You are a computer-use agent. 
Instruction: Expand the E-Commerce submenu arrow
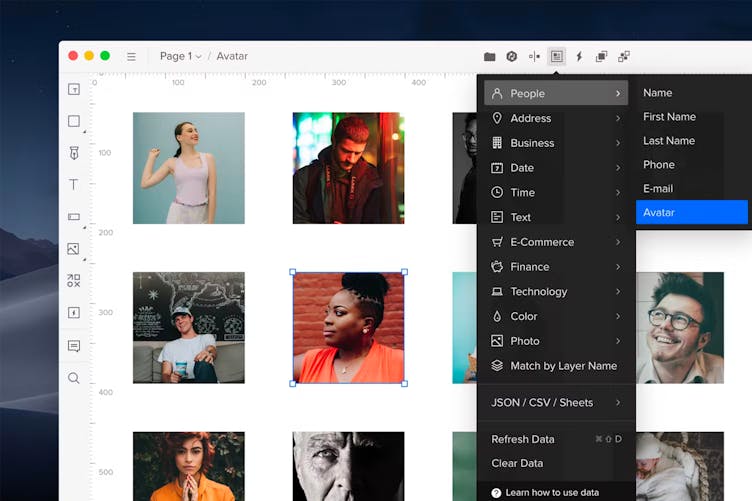coord(618,242)
